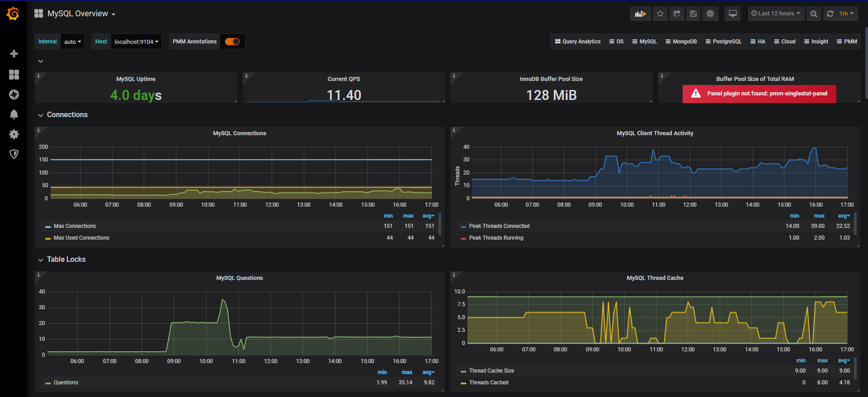
Task: Toggle the PMM Annotations switch
Action: pyautogui.click(x=232, y=42)
